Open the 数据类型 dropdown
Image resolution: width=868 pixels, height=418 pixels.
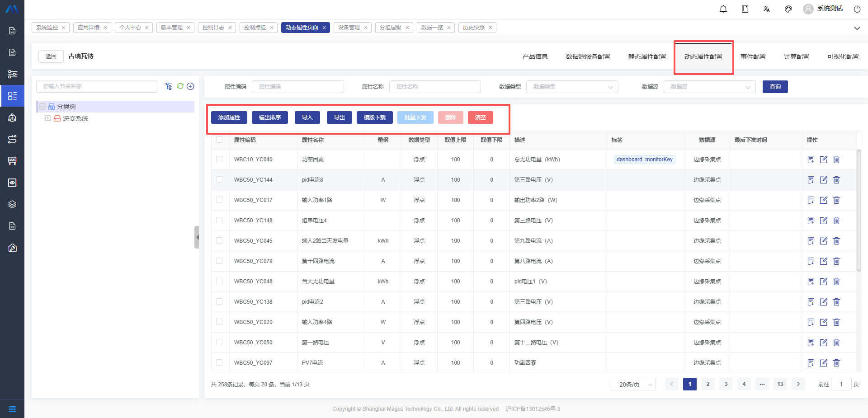[572, 87]
